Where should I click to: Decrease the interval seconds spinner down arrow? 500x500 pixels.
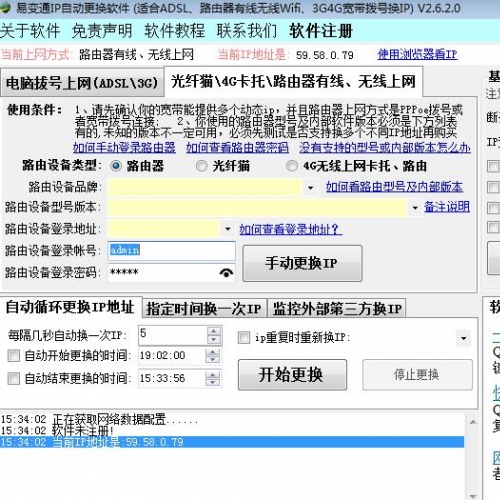pyautogui.click(x=214, y=339)
